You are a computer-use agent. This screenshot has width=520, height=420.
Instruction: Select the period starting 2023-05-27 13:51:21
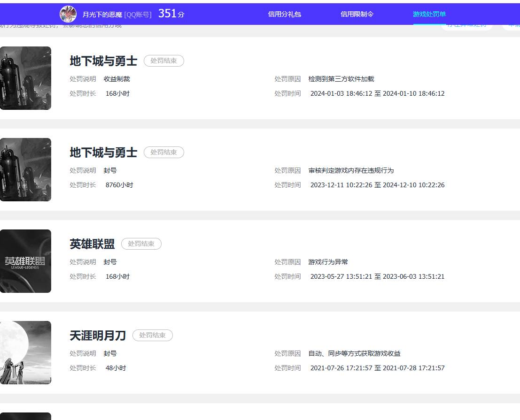[x=377, y=276]
